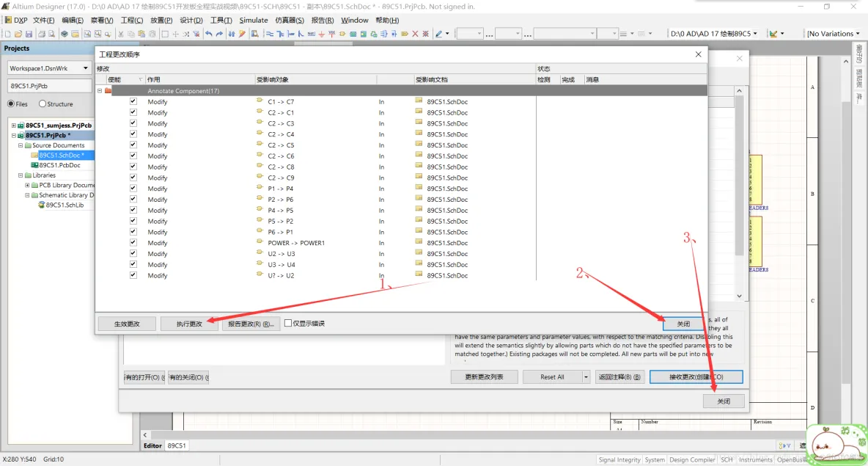
Task: Click the up/down hierarchy arrows icon
Action: 232,34
